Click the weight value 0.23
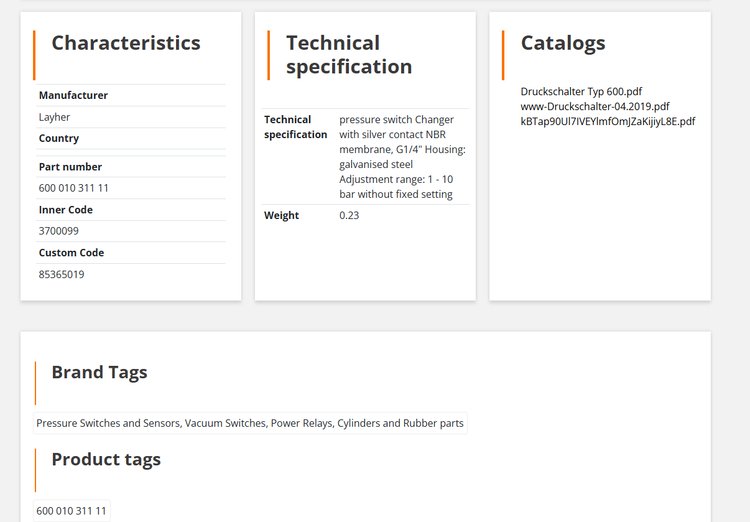This screenshot has width=750, height=522. point(349,215)
